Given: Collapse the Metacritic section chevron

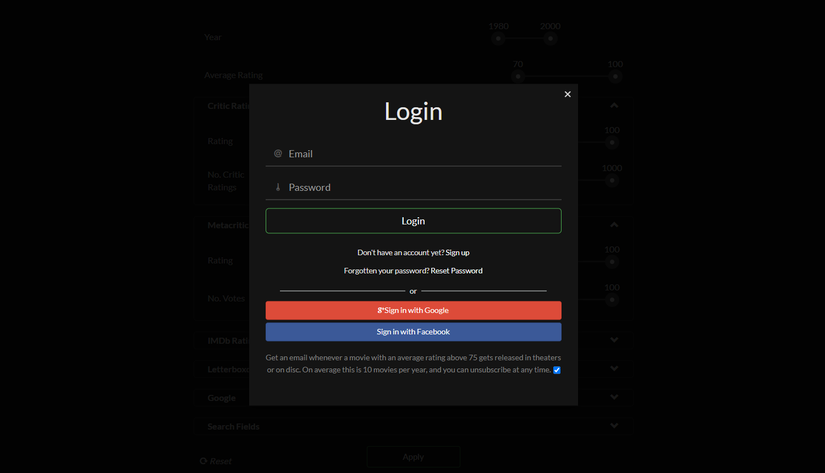Looking at the screenshot, I should (x=614, y=225).
